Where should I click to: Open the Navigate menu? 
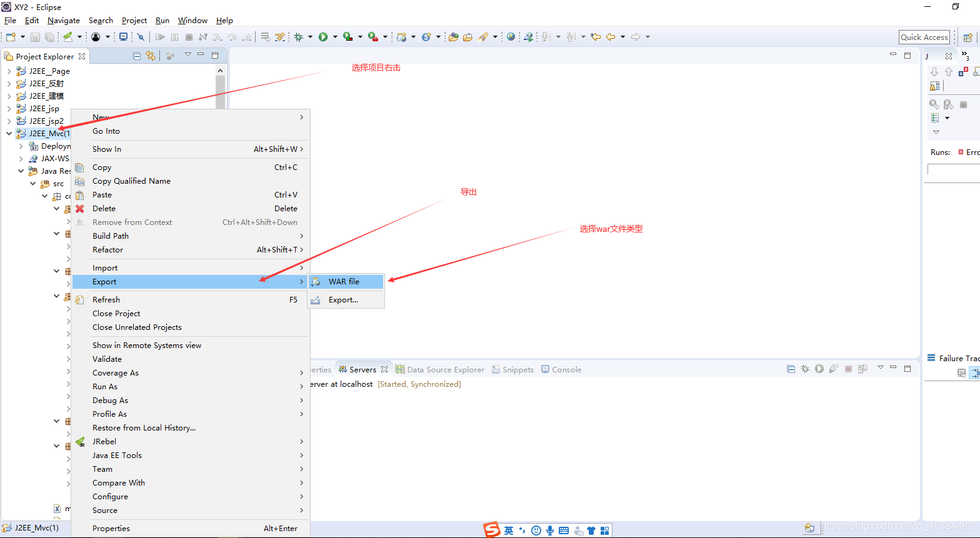(x=64, y=21)
